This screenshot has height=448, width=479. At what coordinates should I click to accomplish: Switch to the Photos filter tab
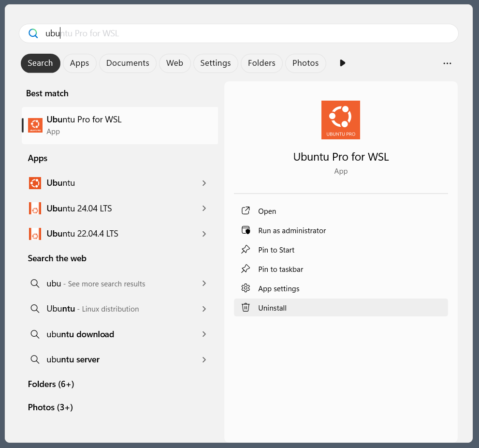click(305, 63)
